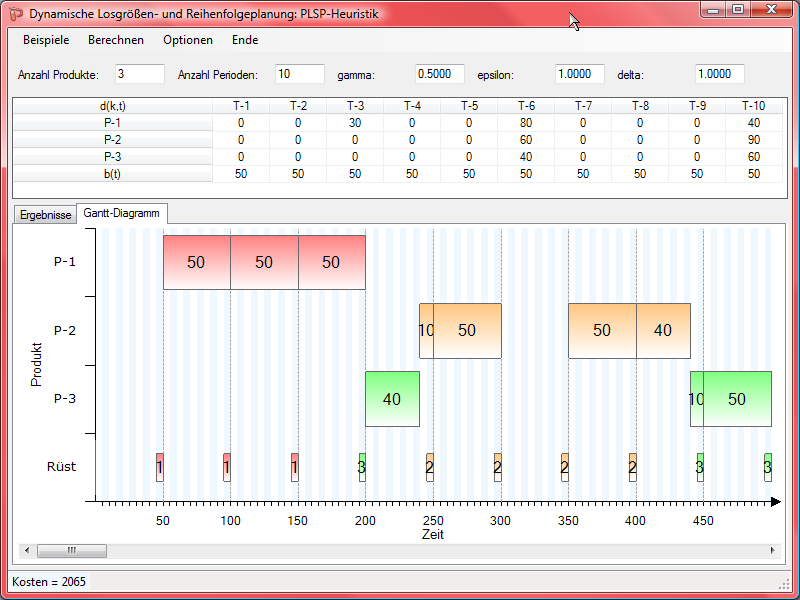Click the orange P-2 bar labeled 40
Screen dimensions: 800x600
pos(663,330)
